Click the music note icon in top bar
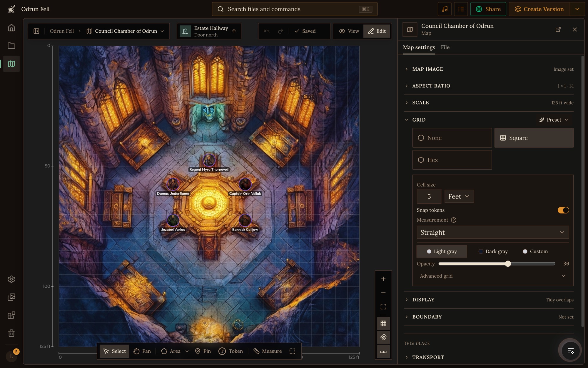588x368 pixels. point(445,9)
